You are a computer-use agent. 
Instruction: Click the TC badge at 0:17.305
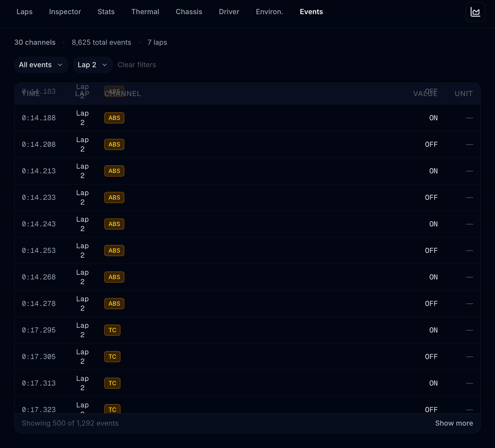click(112, 357)
